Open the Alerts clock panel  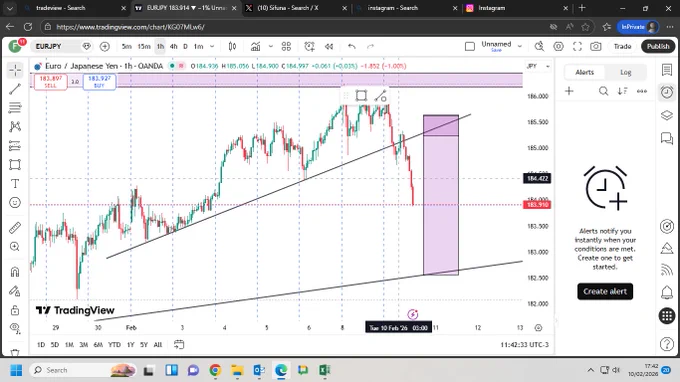667,92
